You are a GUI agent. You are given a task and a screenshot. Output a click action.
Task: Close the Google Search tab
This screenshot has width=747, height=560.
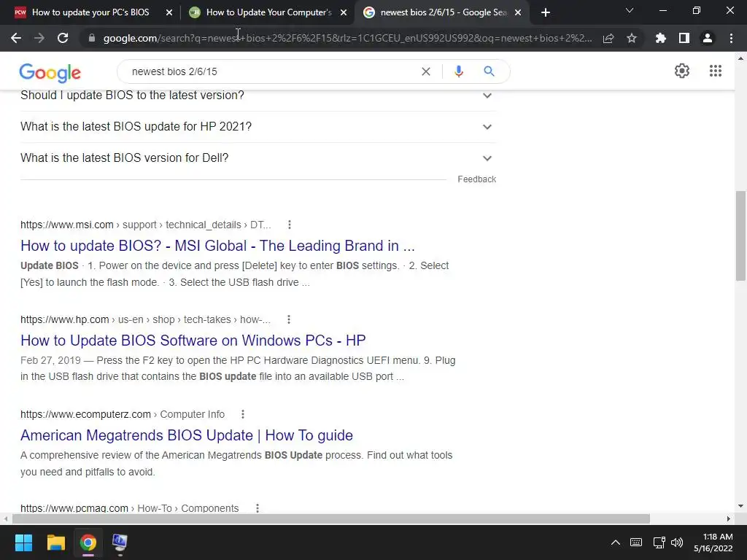coord(518,13)
